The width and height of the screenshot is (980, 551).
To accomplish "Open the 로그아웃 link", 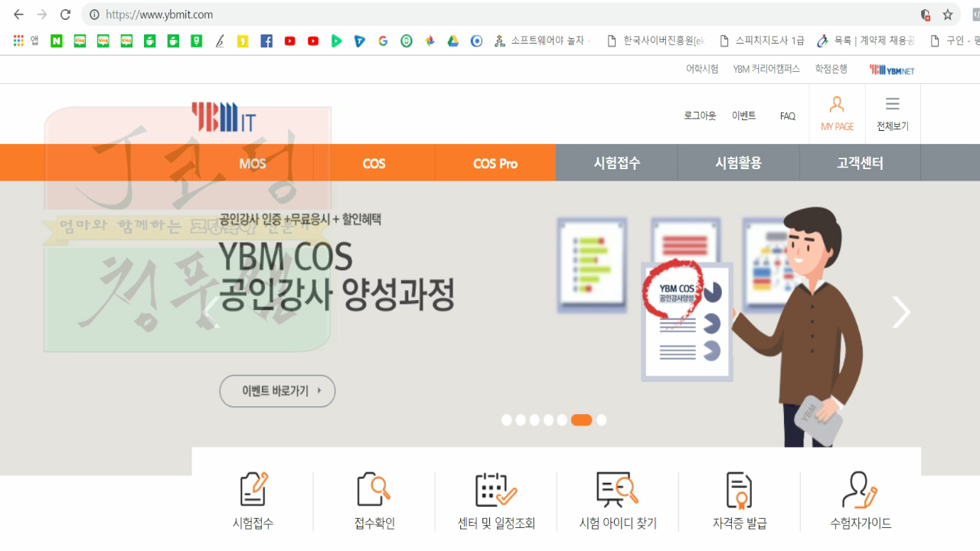I will click(x=699, y=115).
